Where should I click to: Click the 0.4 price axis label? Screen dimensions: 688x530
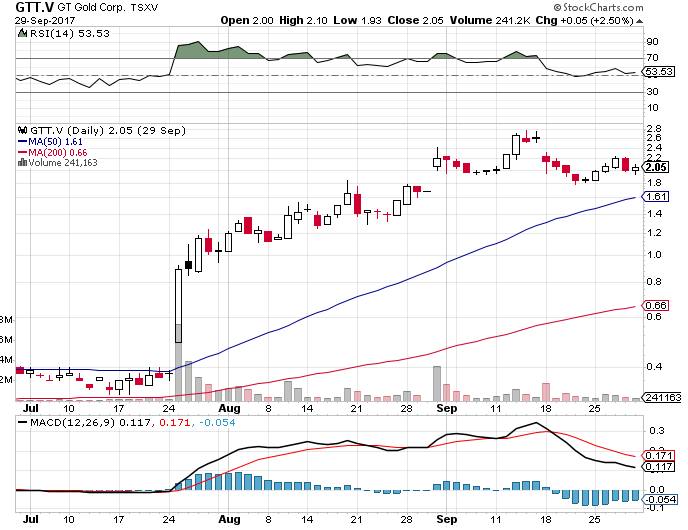click(654, 366)
